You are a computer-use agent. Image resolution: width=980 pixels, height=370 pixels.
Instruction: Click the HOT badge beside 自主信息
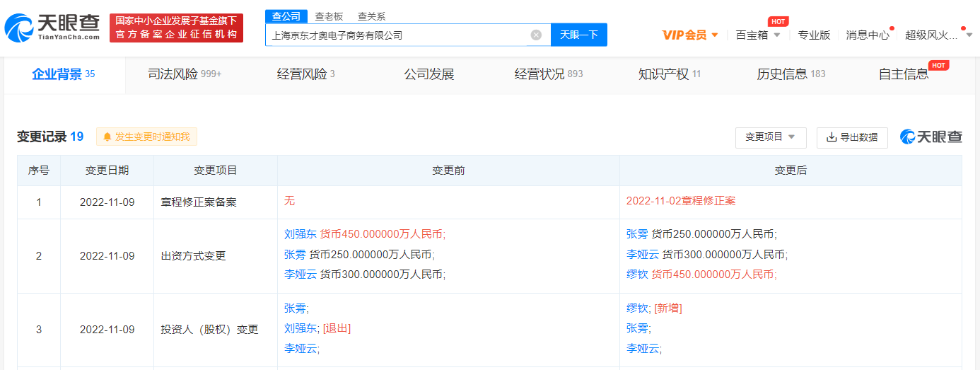point(939,65)
